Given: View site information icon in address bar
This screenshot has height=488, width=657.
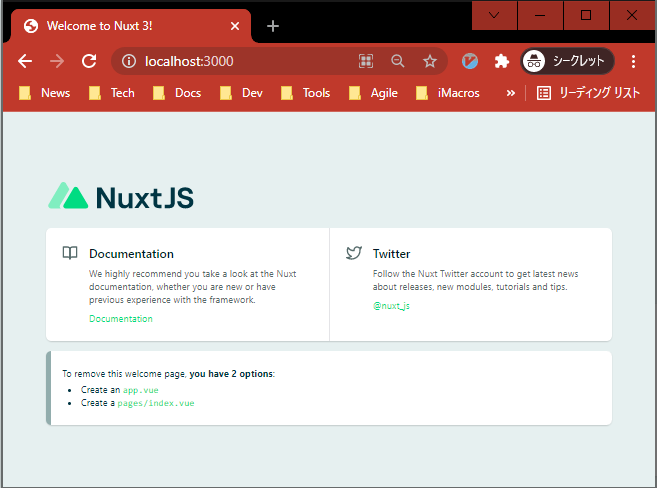Looking at the screenshot, I should (x=129, y=61).
